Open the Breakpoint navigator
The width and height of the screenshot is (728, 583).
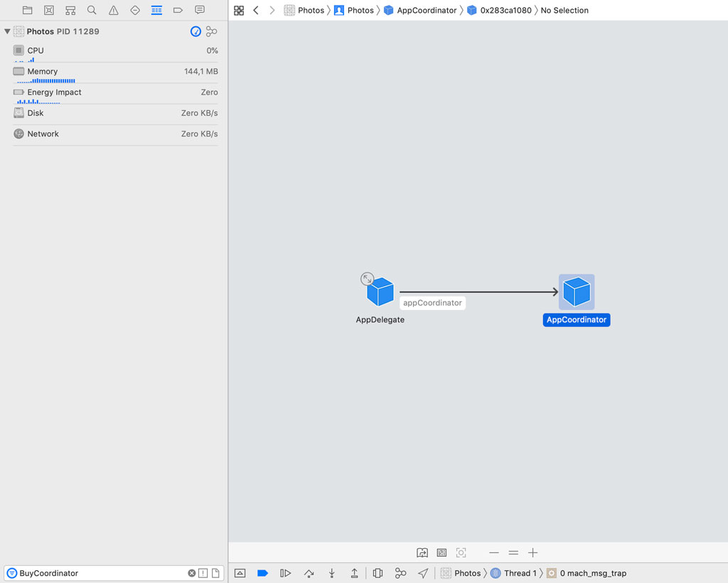[177, 10]
